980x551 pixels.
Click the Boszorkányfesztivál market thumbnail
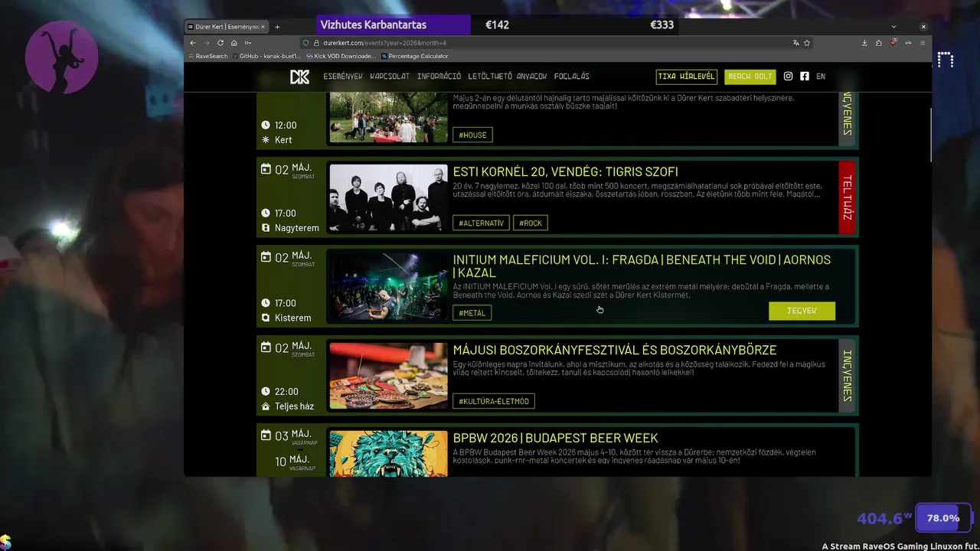tap(388, 376)
